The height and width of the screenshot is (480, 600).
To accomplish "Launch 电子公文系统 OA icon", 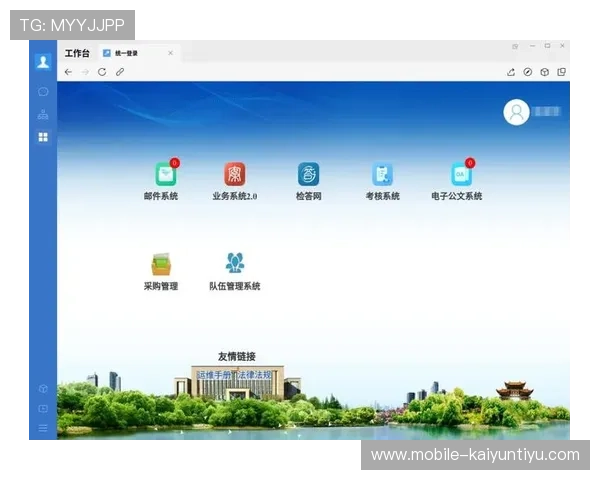I will point(461,174).
